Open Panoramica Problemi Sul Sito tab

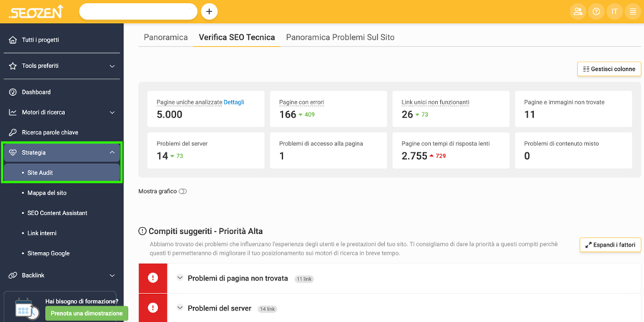(340, 37)
